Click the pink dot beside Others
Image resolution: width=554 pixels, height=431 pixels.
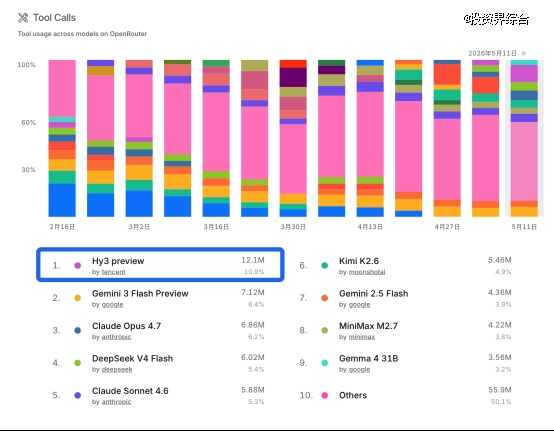[x=325, y=395]
